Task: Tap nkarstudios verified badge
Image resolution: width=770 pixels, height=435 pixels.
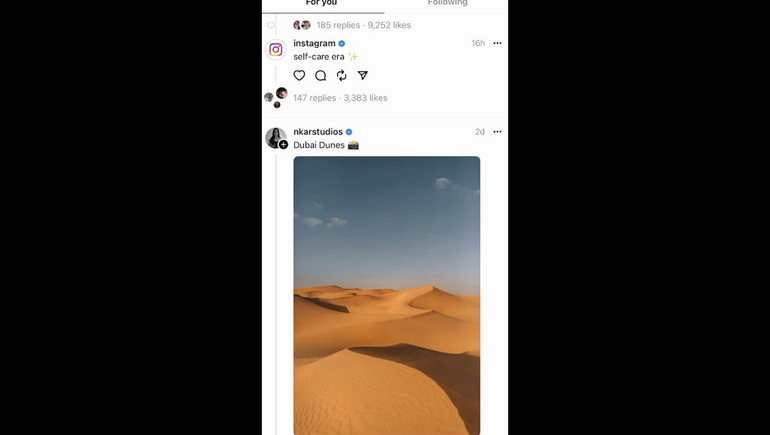Action: tap(349, 132)
